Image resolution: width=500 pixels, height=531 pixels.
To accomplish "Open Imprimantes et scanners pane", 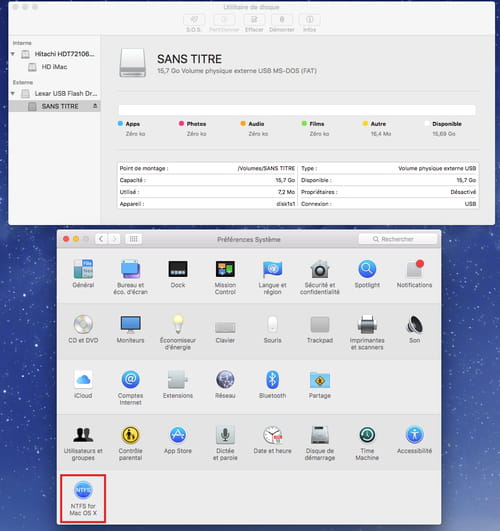I will click(367, 333).
